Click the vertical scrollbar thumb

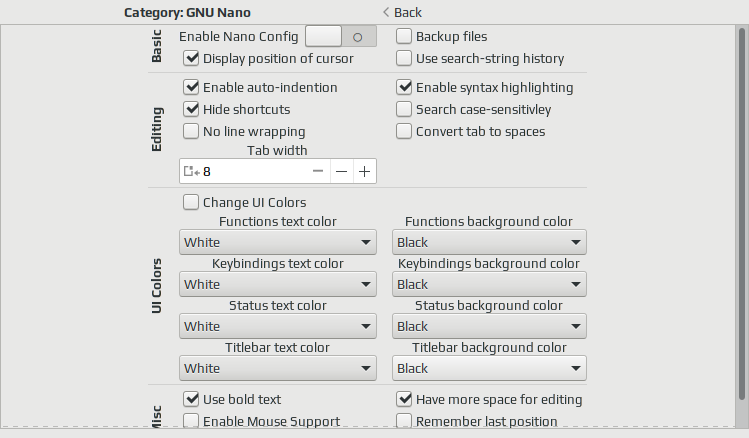coord(741,214)
